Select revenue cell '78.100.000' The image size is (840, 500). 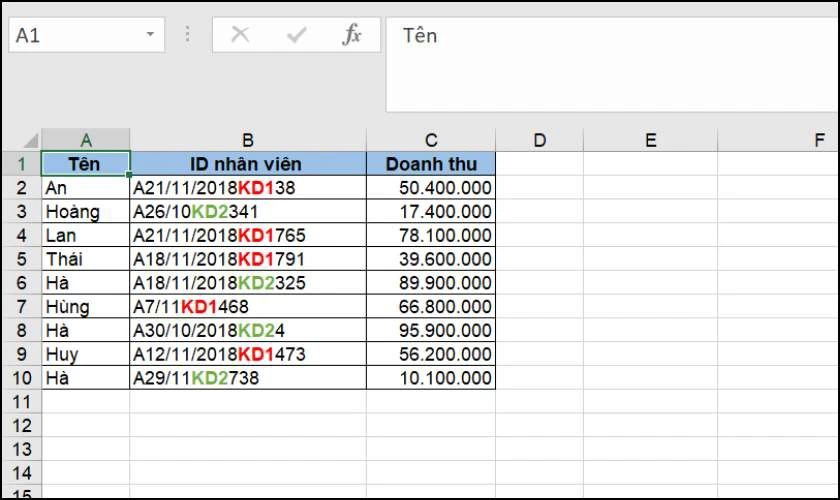pyautogui.click(x=431, y=235)
